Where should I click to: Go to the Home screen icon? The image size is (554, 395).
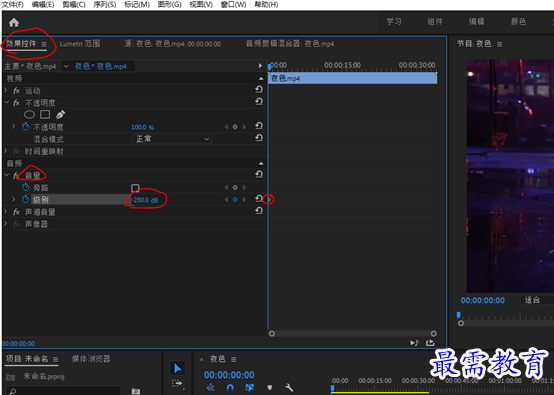pyautogui.click(x=14, y=23)
